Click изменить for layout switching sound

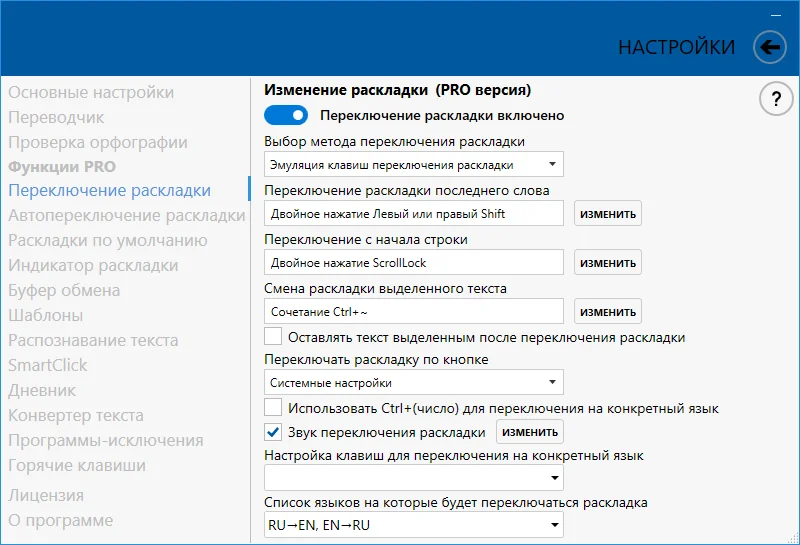pos(530,432)
